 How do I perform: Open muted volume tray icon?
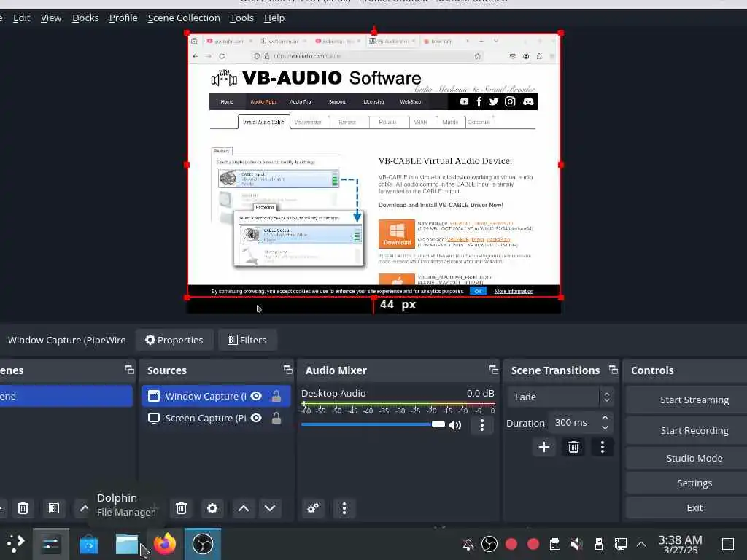coord(577,544)
